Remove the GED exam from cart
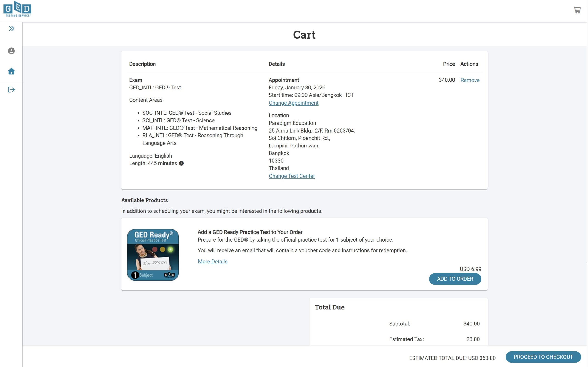Image resolution: width=588 pixels, height=367 pixels. (470, 80)
